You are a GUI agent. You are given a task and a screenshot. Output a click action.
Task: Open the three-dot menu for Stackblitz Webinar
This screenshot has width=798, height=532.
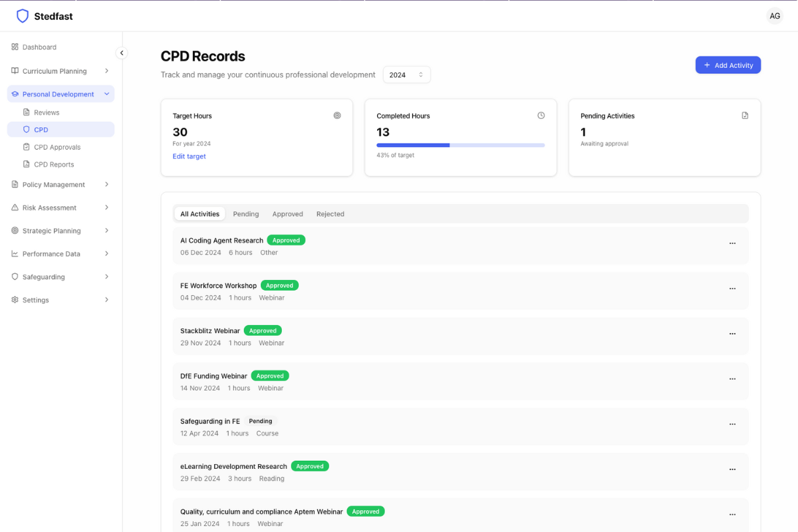tap(732, 334)
